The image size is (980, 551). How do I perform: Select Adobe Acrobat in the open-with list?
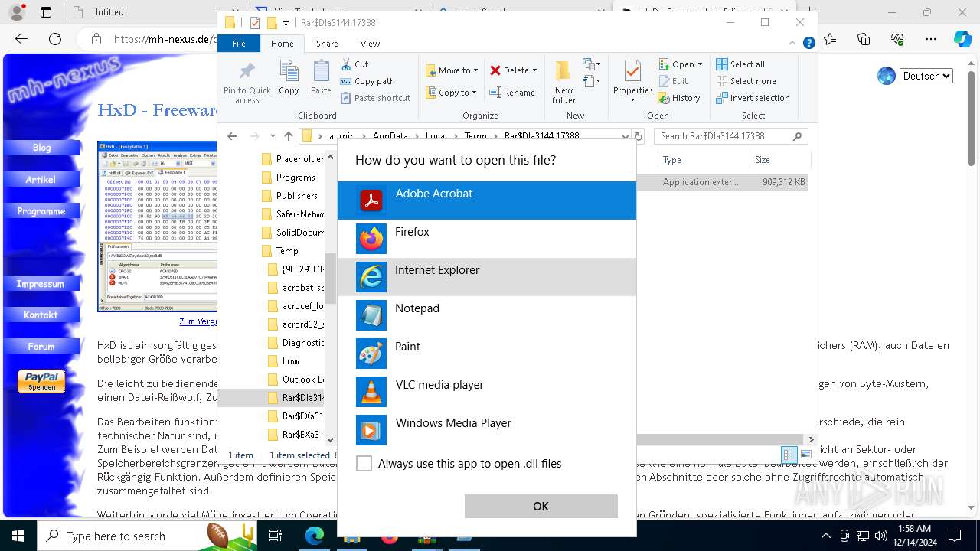[487, 201]
